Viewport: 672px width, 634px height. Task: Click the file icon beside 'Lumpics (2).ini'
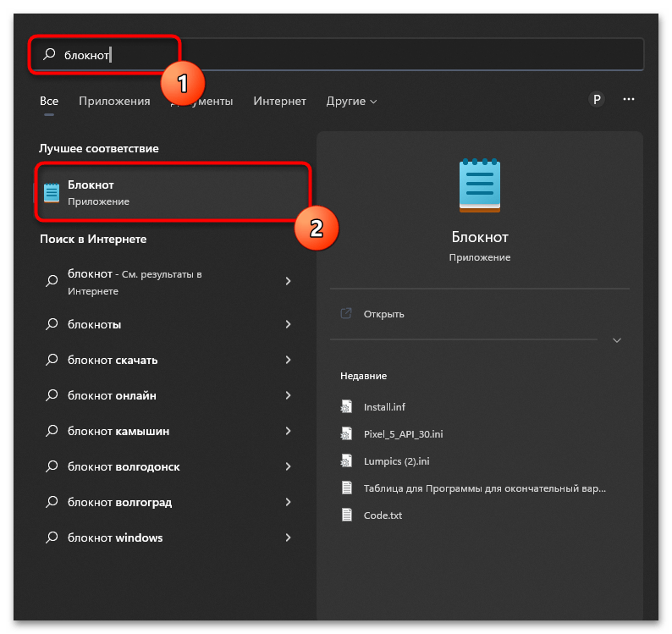coord(346,460)
